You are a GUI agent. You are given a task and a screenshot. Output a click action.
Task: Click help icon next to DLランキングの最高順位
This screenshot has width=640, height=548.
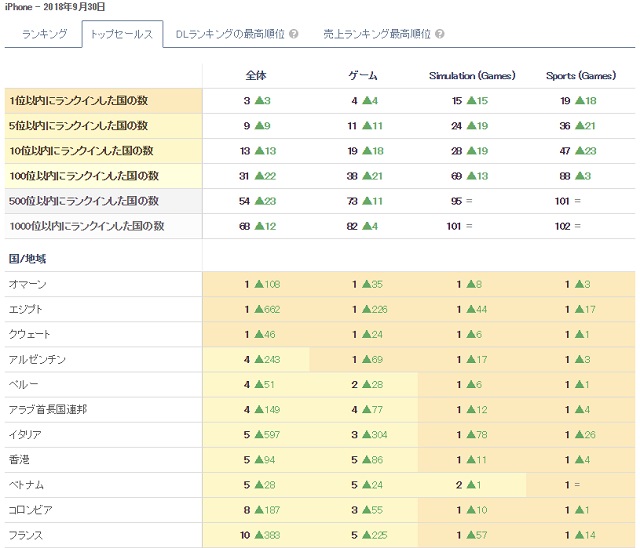(x=293, y=34)
